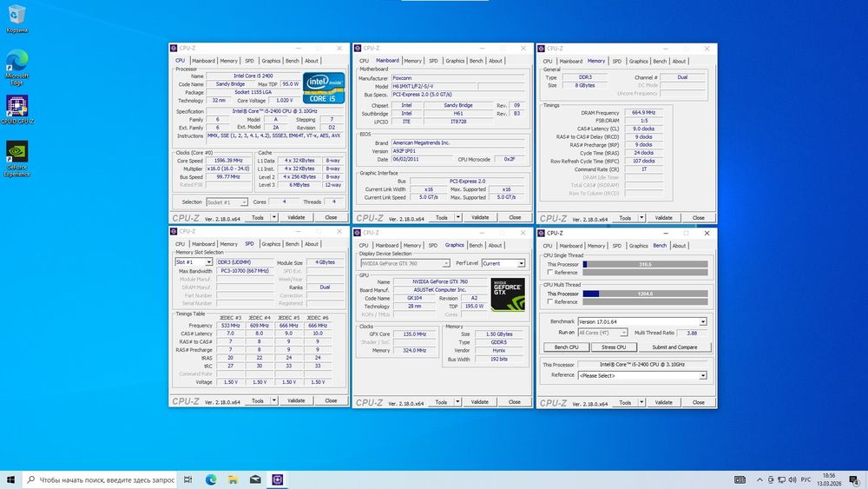Click the volume tray icon
Image resolution: width=868 pixels, height=489 pixels.
point(792,479)
